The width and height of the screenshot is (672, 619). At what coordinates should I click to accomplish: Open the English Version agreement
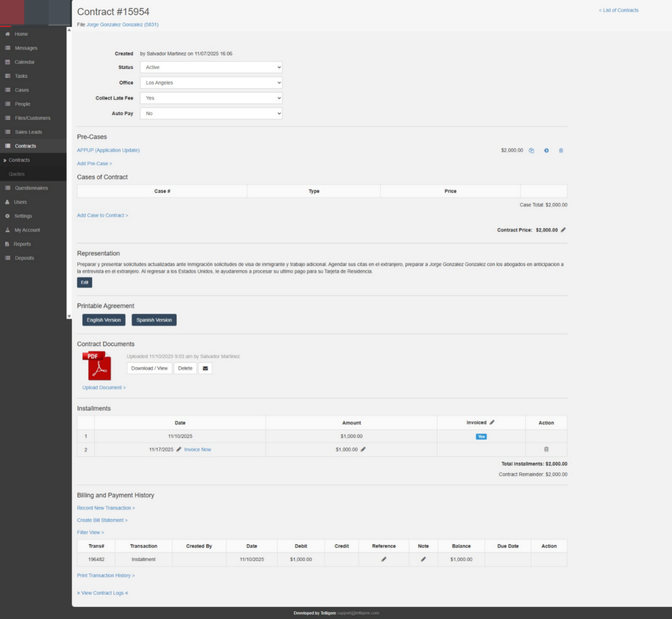click(104, 320)
